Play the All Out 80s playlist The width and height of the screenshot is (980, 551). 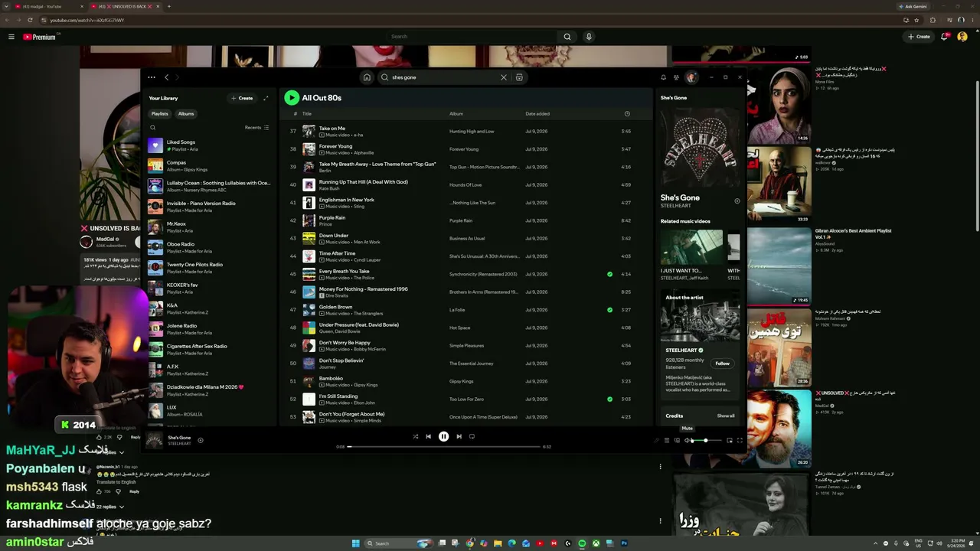click(x=292, y=98)
